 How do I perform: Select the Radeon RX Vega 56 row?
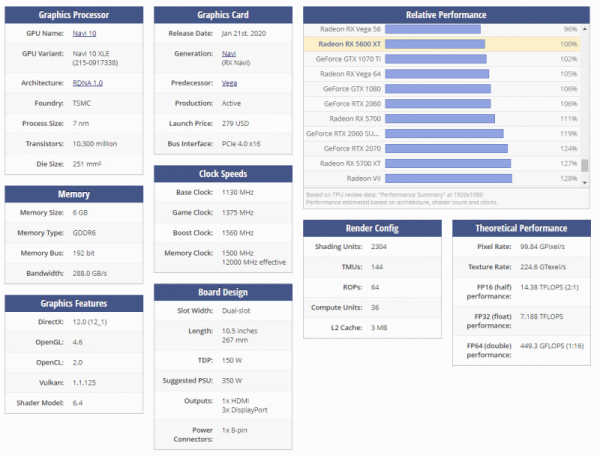click(x=442, y=29)
